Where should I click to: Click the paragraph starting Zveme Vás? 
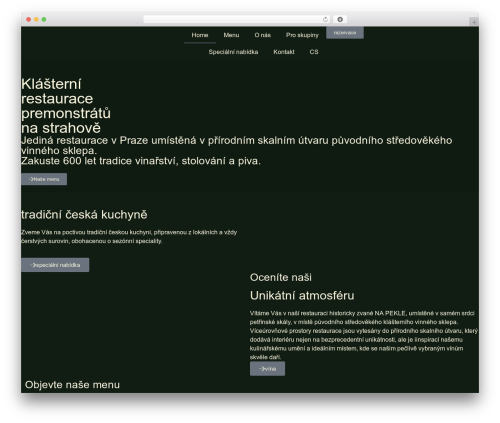coord(129,237)
